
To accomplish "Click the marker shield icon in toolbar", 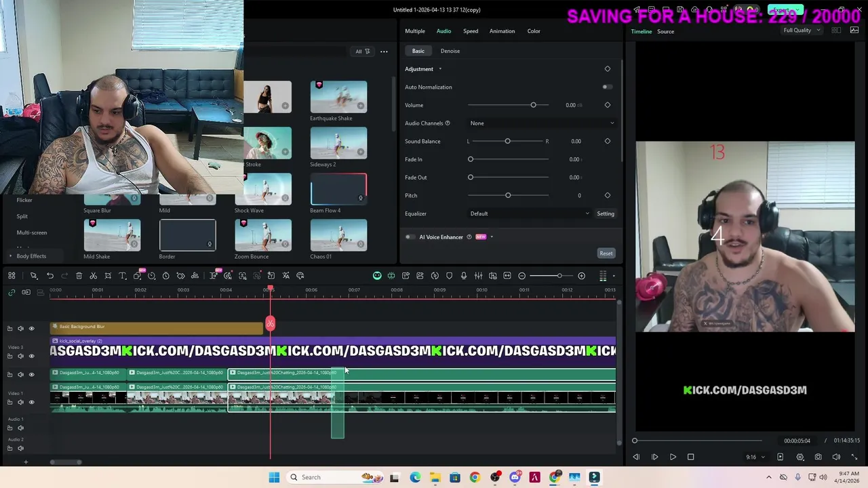I will tap(449, 276).
